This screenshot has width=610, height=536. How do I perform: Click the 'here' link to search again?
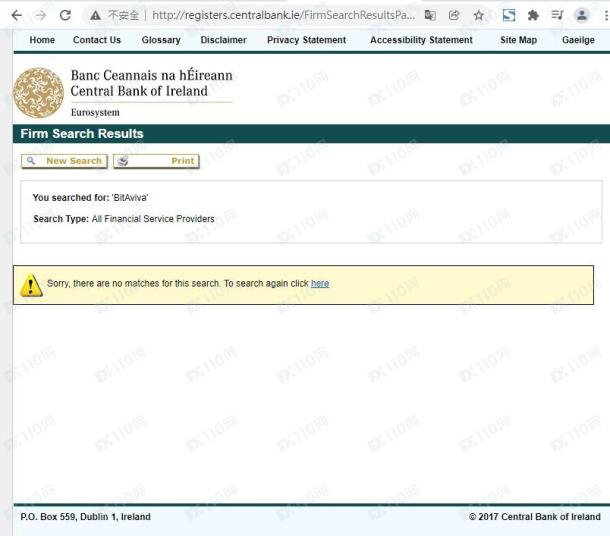point(320,284)
